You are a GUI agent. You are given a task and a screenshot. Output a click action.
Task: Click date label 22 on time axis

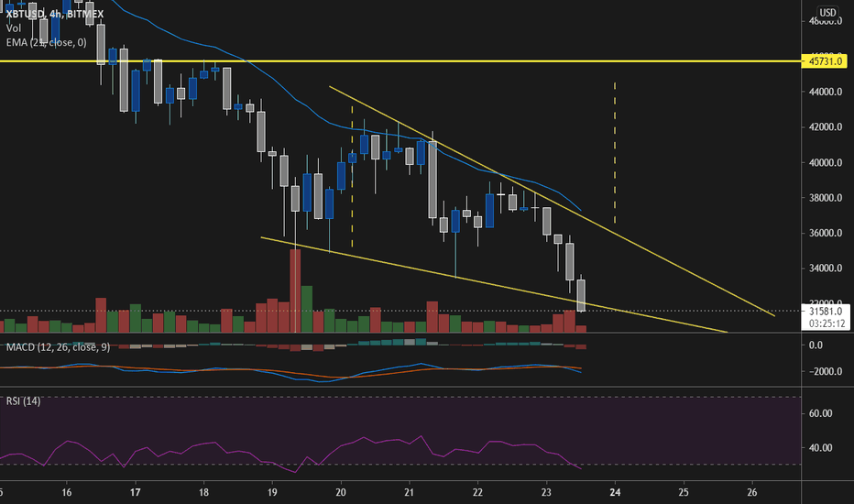[x=477, y=493]
